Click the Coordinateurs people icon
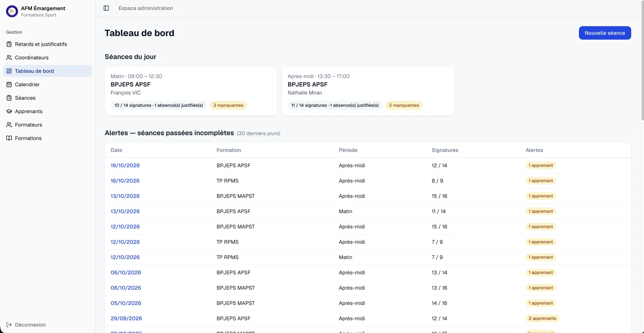 (9, 58)
